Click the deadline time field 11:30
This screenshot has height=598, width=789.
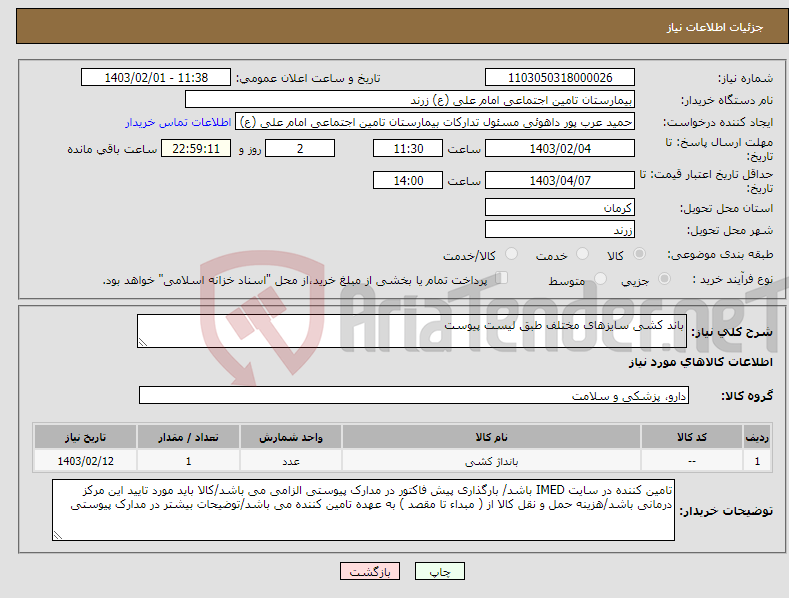click(408, 148)
